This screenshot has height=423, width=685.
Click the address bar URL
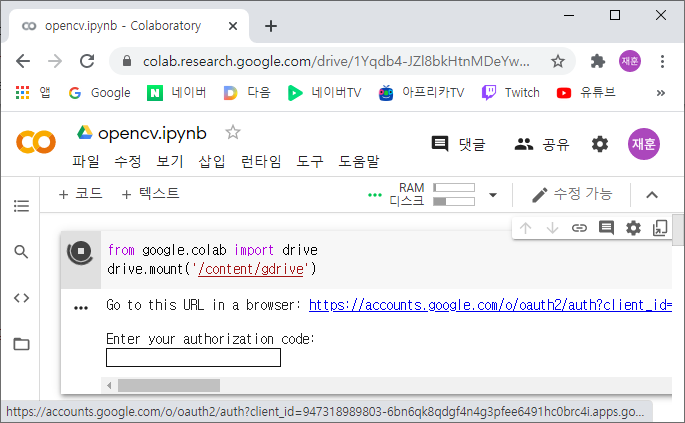click(336, 61)
